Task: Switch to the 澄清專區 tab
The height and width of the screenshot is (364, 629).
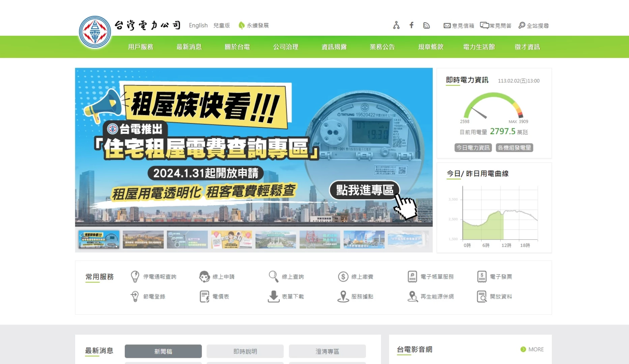Action: [x=327, y=351]
